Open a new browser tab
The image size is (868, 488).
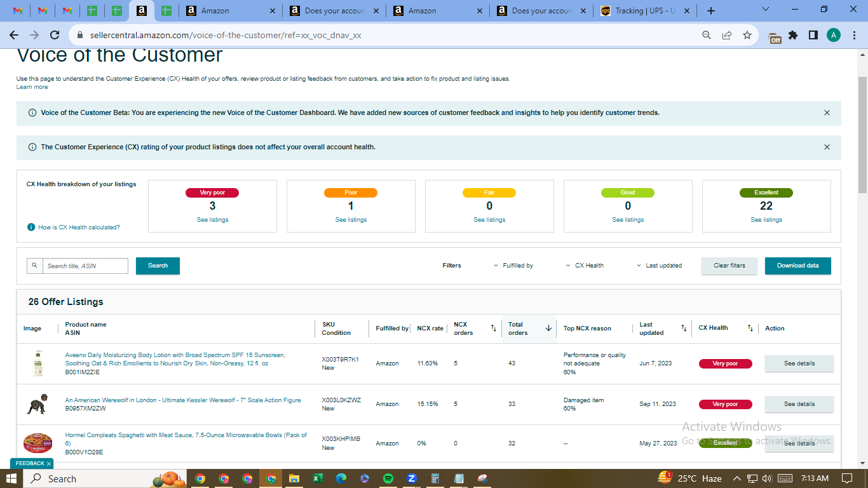(711, 11)
